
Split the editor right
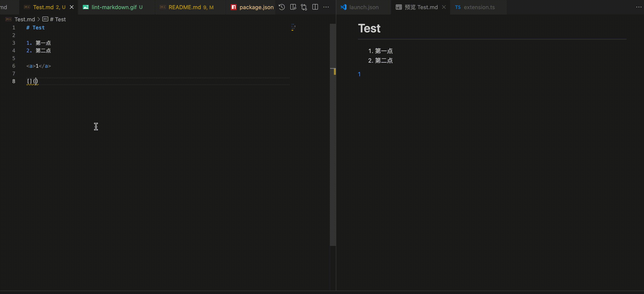click(x=315, y=7)
